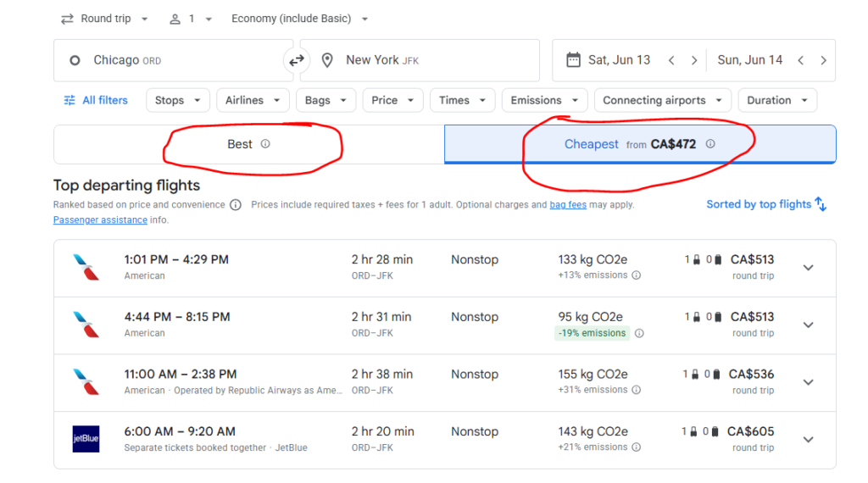Go to previous departure date from Sat, Jun 13
Screen dimensions: 868x483
tap(671, 60)
